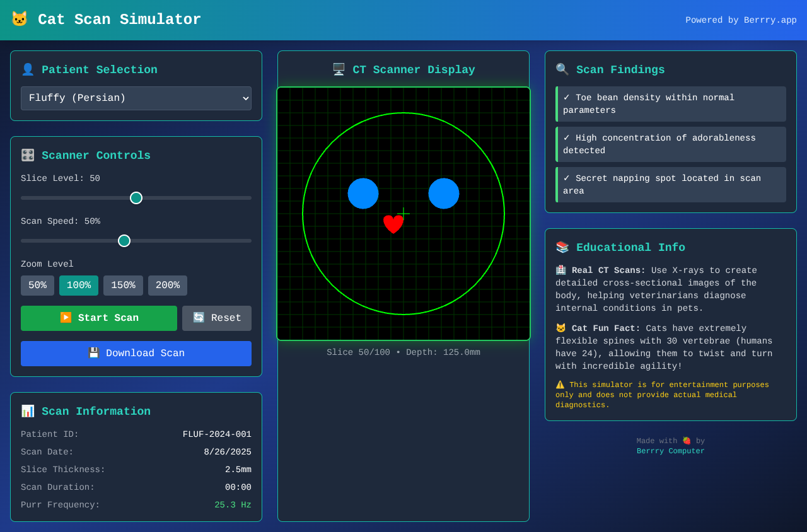The width and height of the screenshot is (807, 532).
Task: Click the Scanner Controls knobs icon
Action: pyautogui.click(x=28, y=156)
